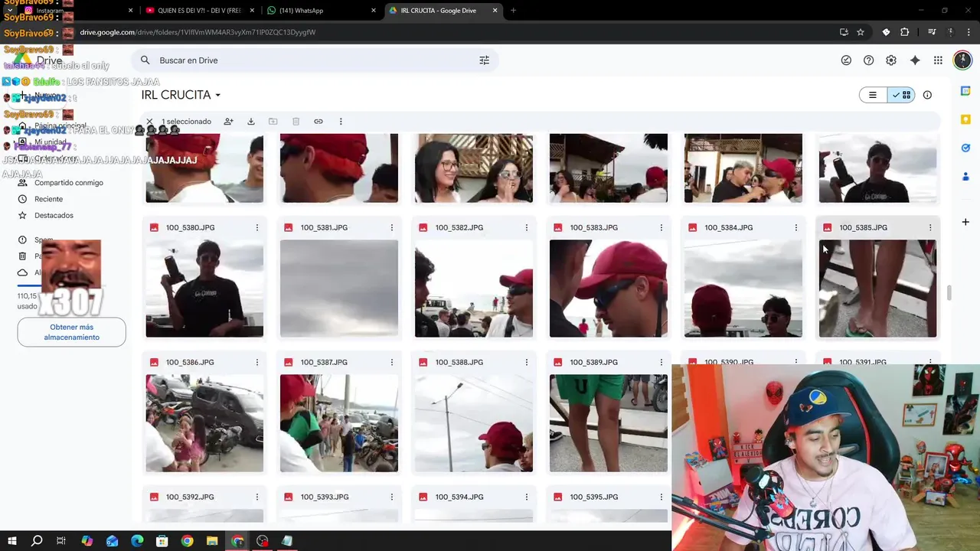The image size is (980, 551).
Task: Open the Google apps grid
Action: coord(938,60)
